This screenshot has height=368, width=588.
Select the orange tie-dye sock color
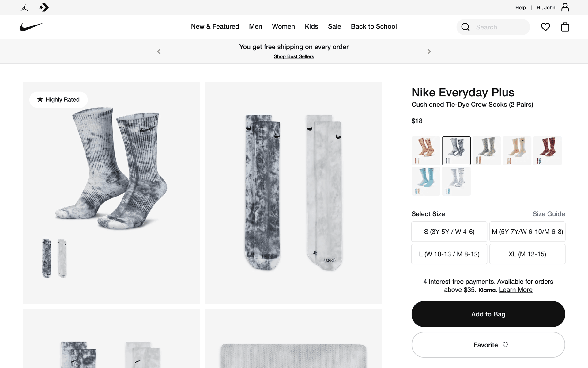[426, 151]
